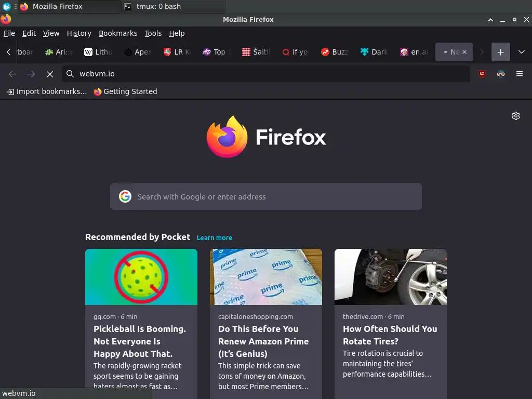Go forward with the forward arrow
This screenshot has height=399, width=532.
pos(31,74)
